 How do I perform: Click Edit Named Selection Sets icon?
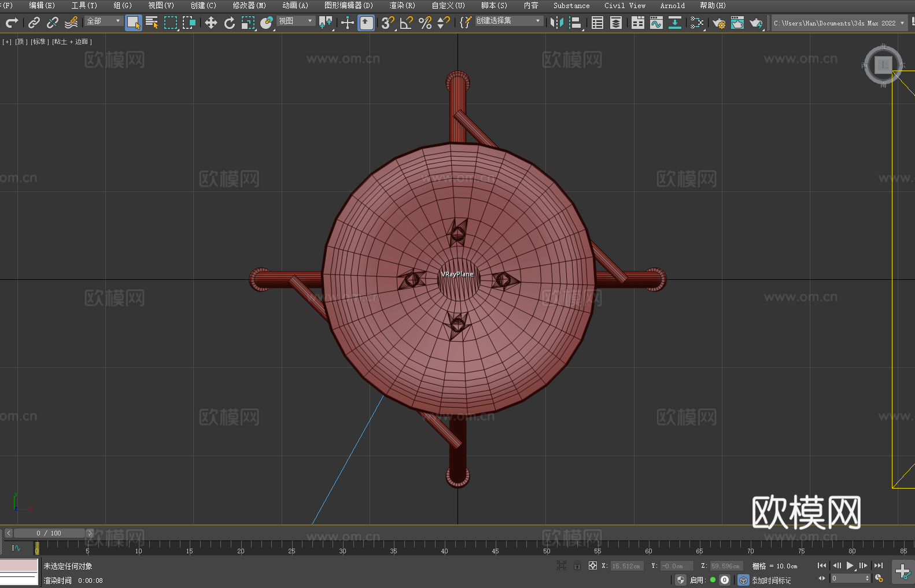466,23
